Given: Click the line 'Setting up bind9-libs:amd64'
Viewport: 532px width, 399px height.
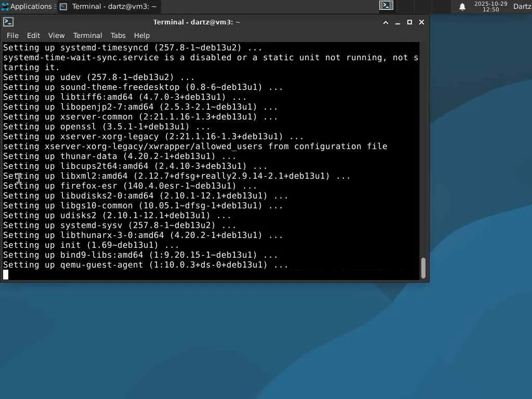Looking at the screenshot, I should (x=140, y=255).
